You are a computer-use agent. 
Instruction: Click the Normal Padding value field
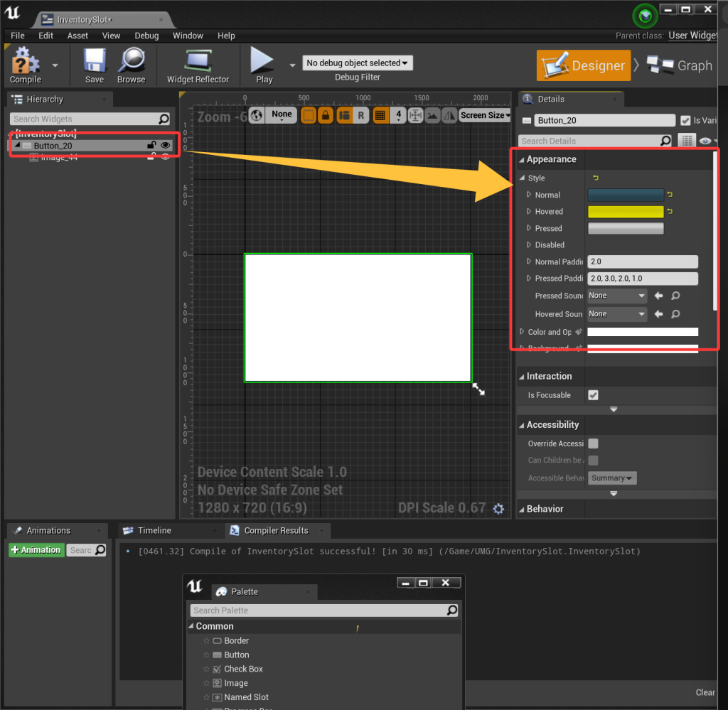(643, 262)
